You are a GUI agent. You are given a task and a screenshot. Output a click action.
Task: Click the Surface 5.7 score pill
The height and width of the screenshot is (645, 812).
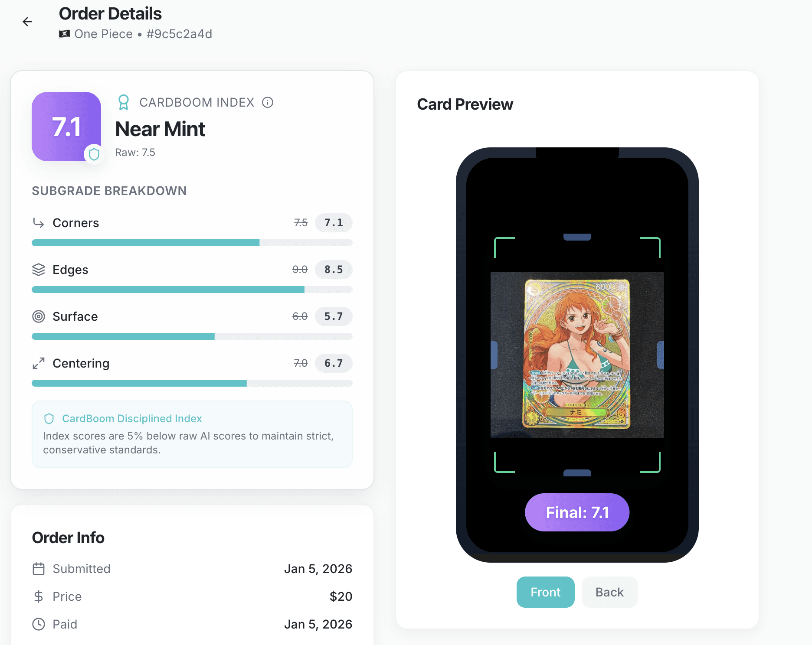(x=334, y=316)
